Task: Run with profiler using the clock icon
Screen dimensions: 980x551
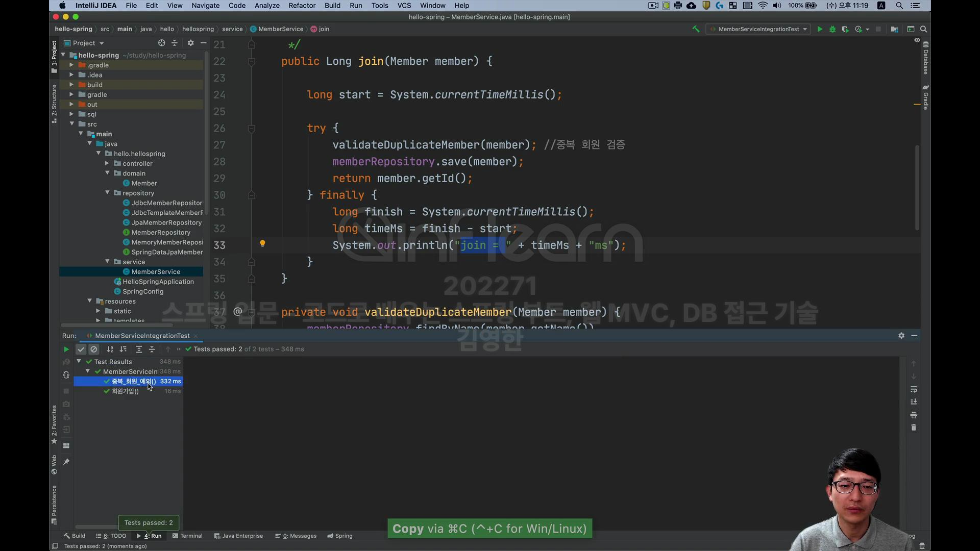Action: click(x=859, y=29)
